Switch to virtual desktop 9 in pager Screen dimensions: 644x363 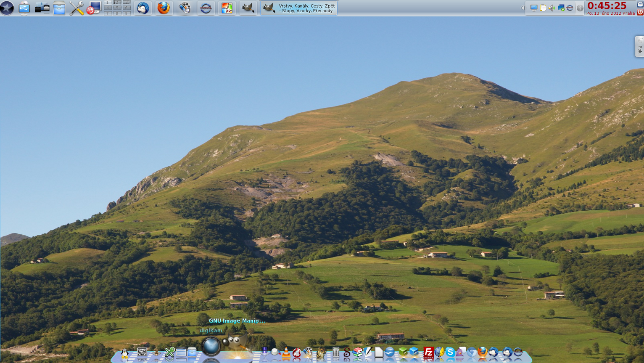point(126,13)
